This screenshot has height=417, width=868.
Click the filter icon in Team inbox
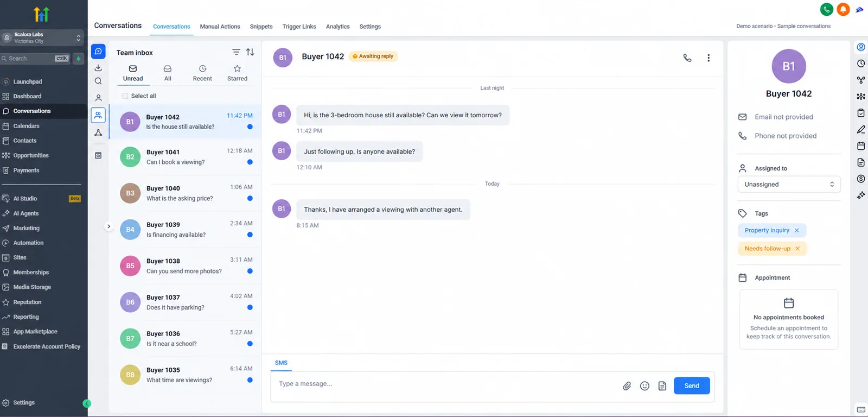pyautogui.click(x=236, y=52)
